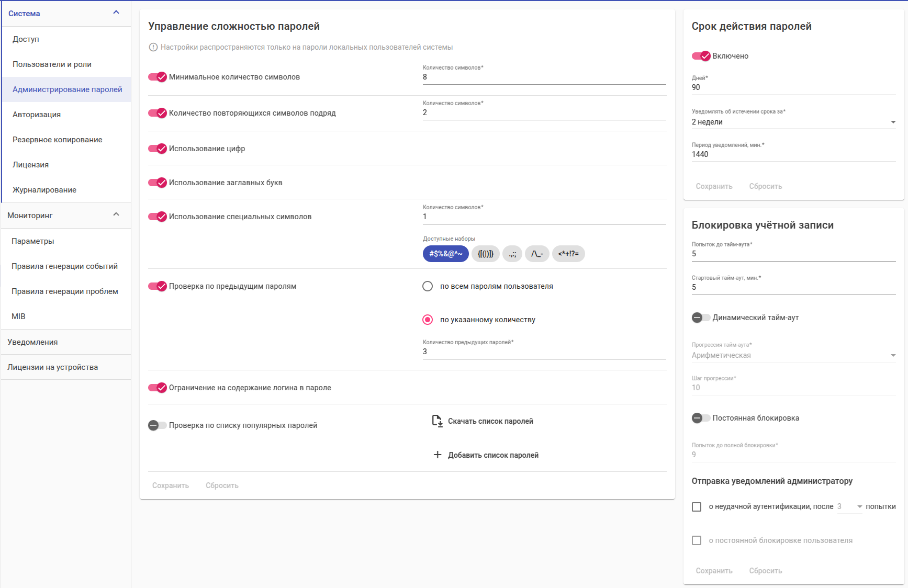Viewport: 908px width, 588px height.
Task: Select the .,:; punctuation character set chip
Action: pos(512,254)
